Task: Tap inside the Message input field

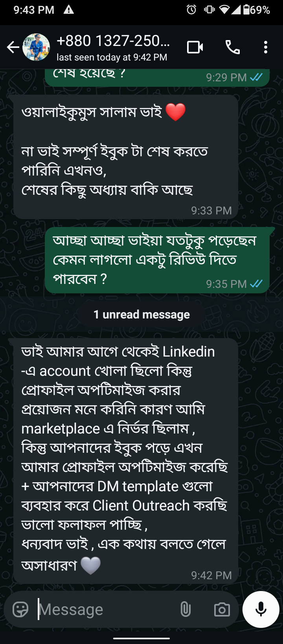Action: (98, 609)
